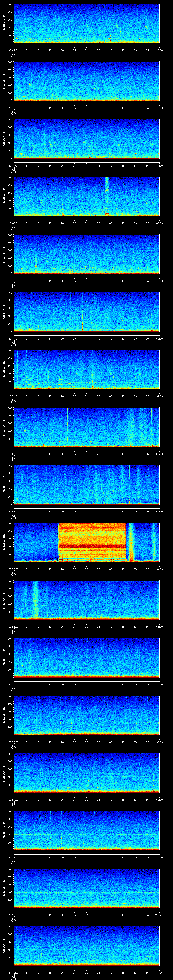Click the faint column near 9 s in 20:54 spectrogram
173x980 pixels.
tap(35, 599)
